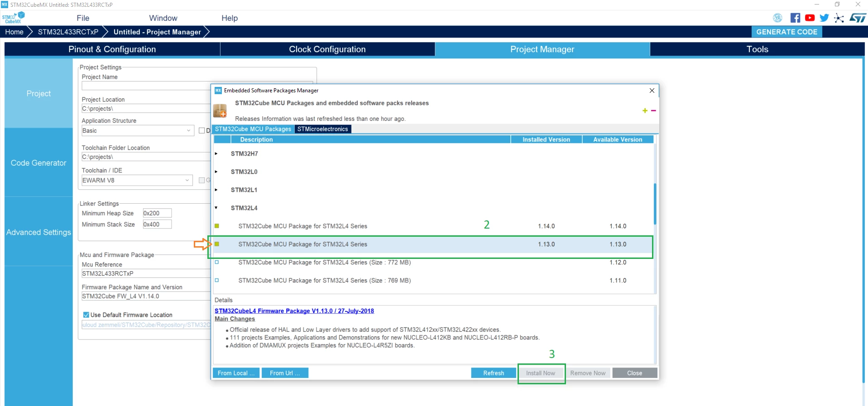The image size is (868, 406).
Task: Collapse the STM32L4 package group
Action: (x=216, y=208)
